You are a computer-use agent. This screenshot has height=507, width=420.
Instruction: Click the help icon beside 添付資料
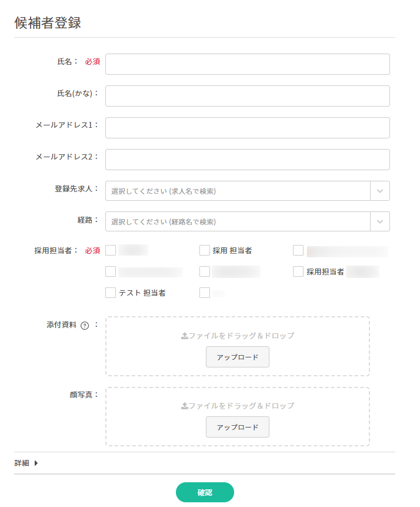point(85,326)
